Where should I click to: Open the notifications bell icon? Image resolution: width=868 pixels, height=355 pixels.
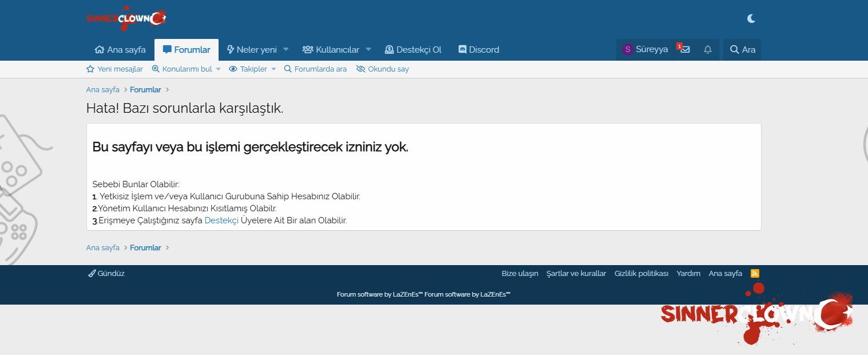coord(708,50)
